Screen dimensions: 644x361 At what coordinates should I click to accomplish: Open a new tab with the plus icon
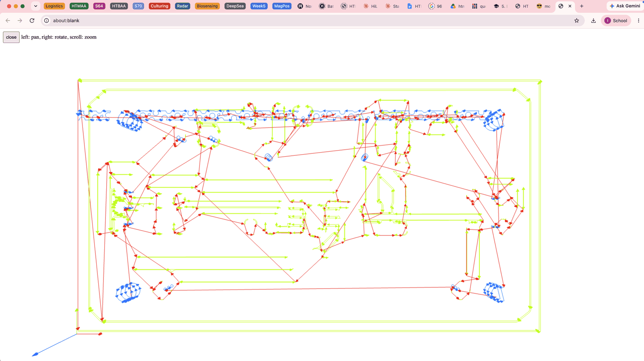point(582,6)
